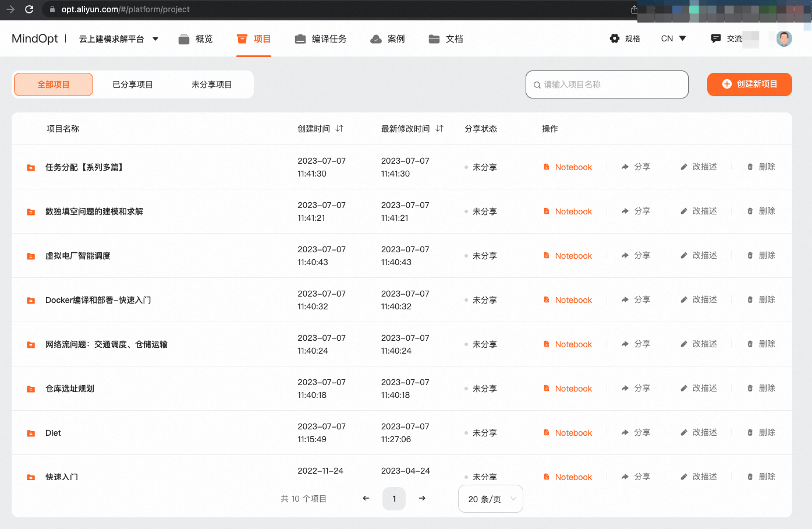The image size is (812, 529).
Task: Click the folder icon beside 仓库选址规划
Action: [31, 389]
